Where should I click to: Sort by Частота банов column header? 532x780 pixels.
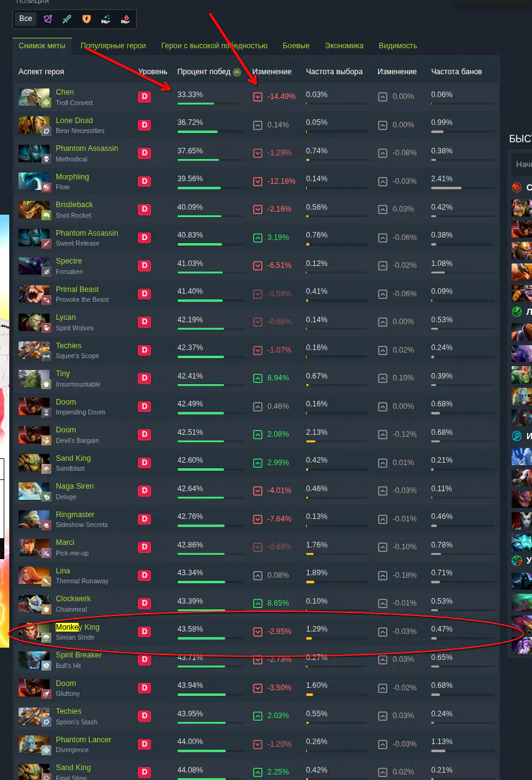coord(457,72)
